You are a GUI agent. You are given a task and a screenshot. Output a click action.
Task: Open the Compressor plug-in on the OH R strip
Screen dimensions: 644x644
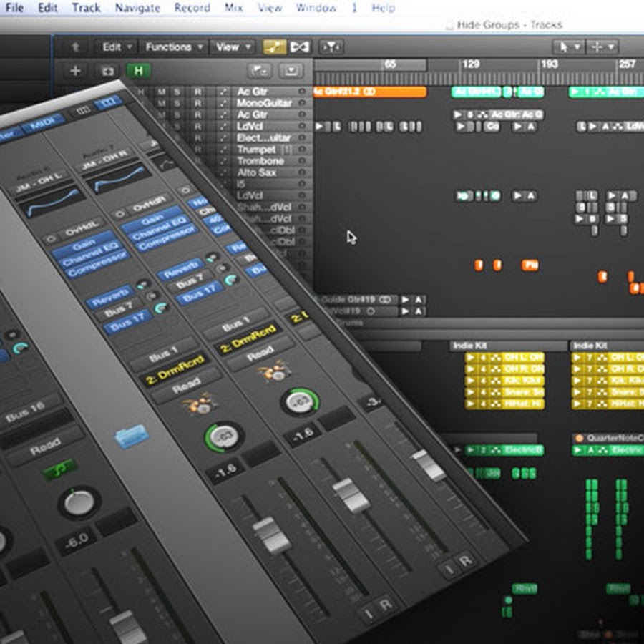[166, 238]
